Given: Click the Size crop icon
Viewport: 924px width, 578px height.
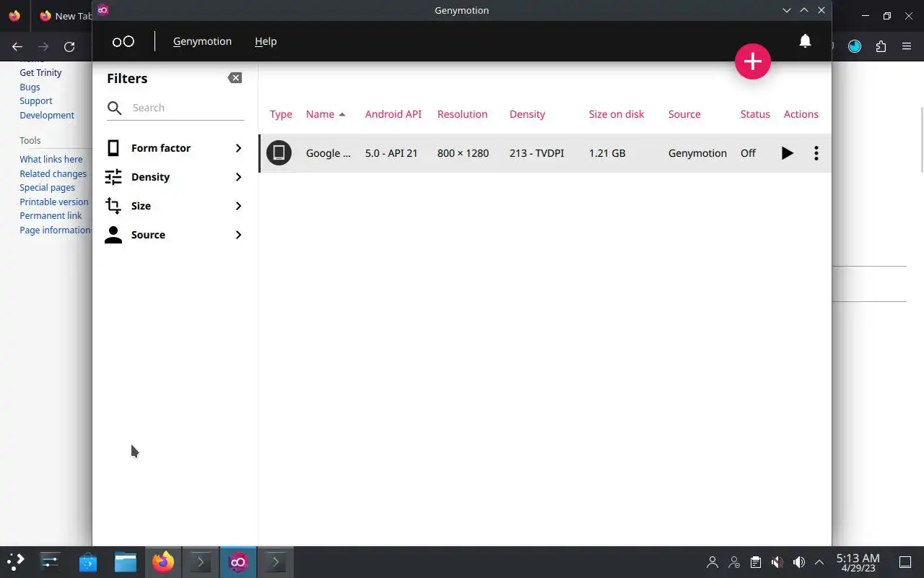Looking at the screenshot, I should (x=113, y=206).
